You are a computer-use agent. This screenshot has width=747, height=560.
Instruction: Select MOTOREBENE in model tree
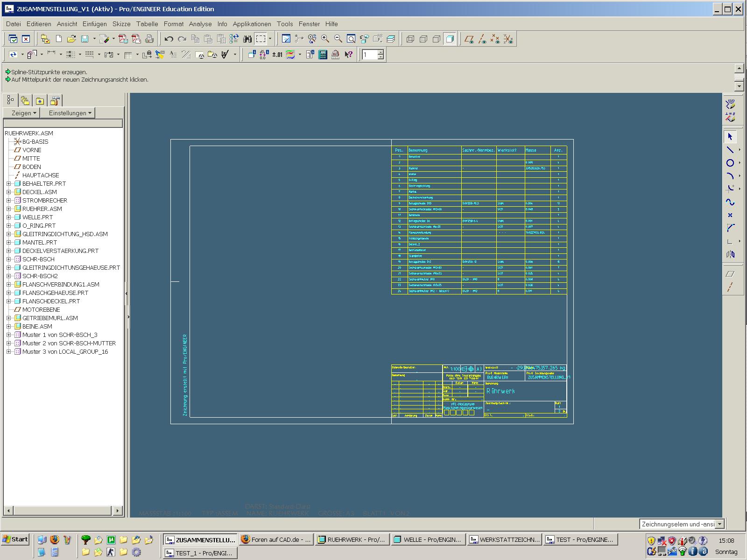click(41, 309)
